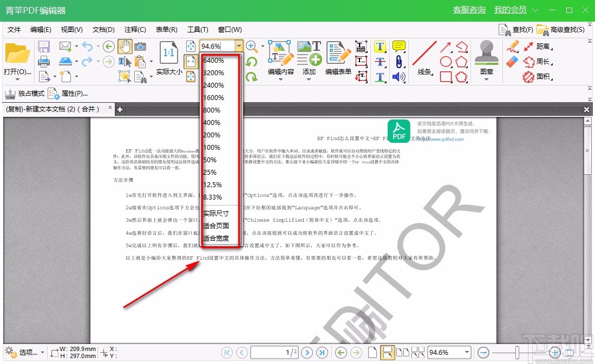The width and height of the screenshot is (595, 364).
Task: Click the 客服咨询 link in the title bar
Action: pos(469,9)
